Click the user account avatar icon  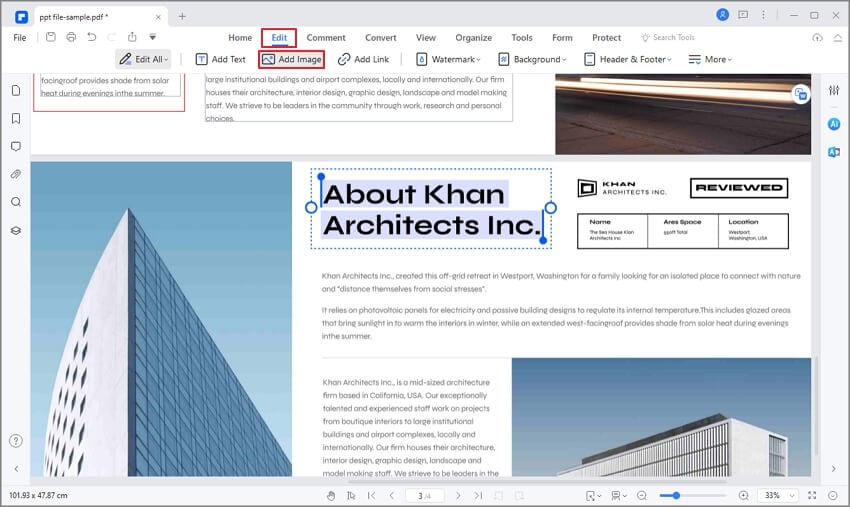pos(722,15)
